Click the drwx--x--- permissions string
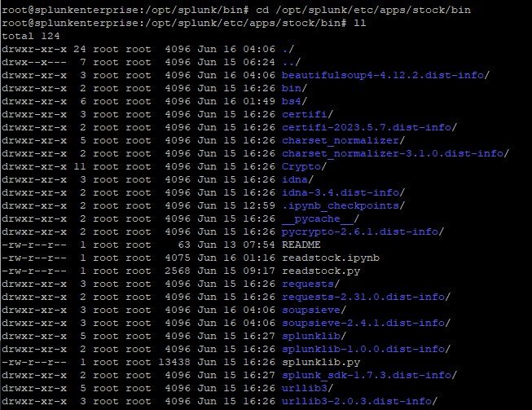The height and width of the screenshot is (410, 532). tap(34, 63)
